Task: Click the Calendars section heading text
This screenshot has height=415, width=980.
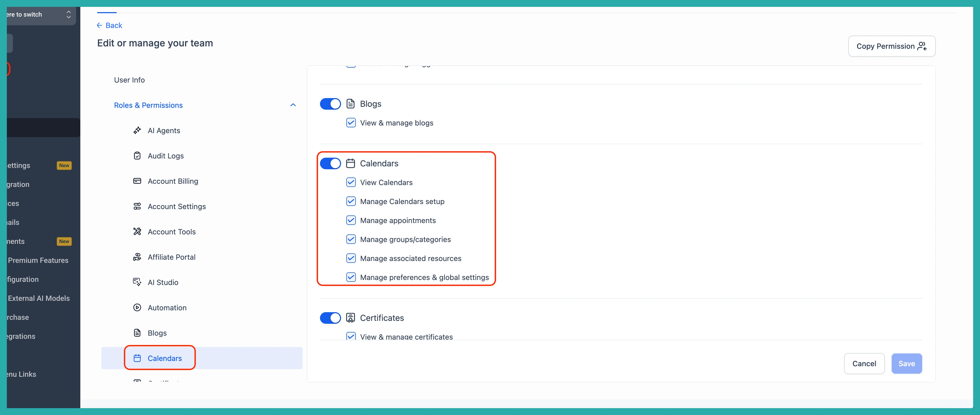Action: coord(379,163)
